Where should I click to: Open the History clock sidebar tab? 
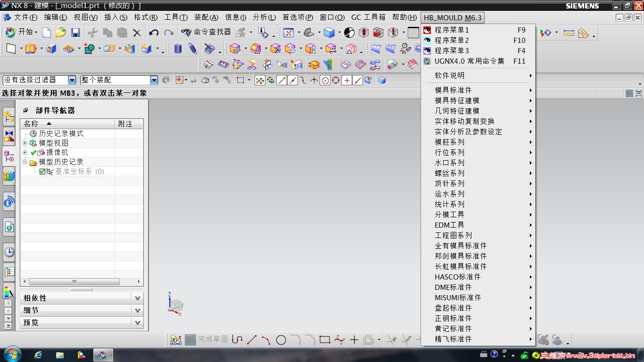9,252
